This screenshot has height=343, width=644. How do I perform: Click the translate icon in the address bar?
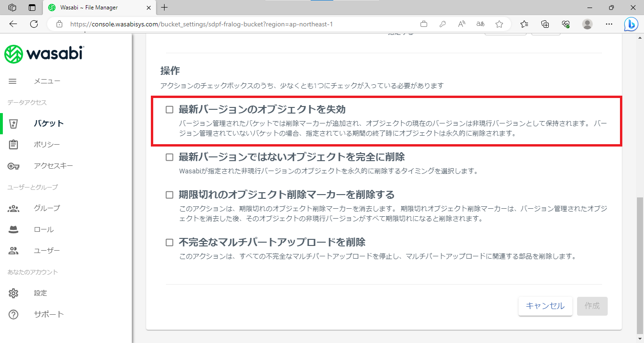pyautogui.click(x=480, y=24)
